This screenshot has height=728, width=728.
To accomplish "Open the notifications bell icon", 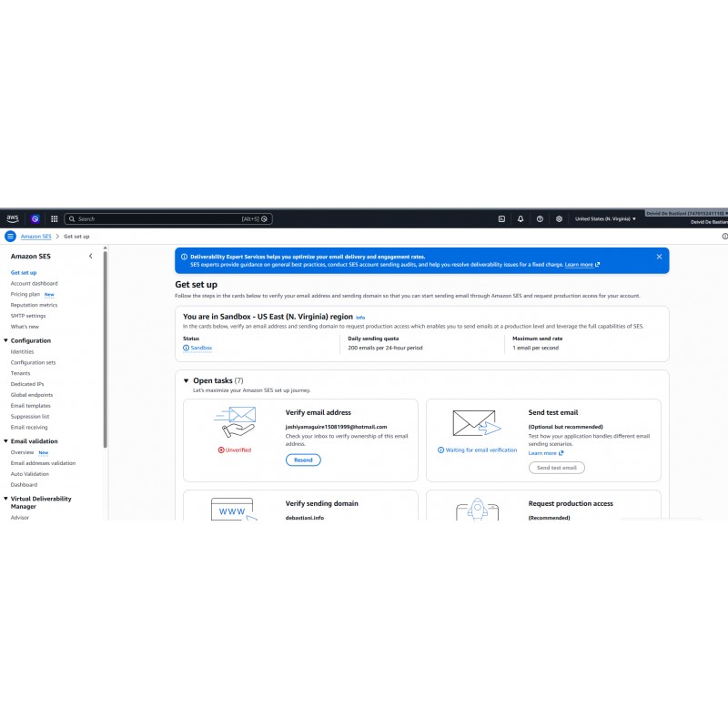I will [521, 218].
